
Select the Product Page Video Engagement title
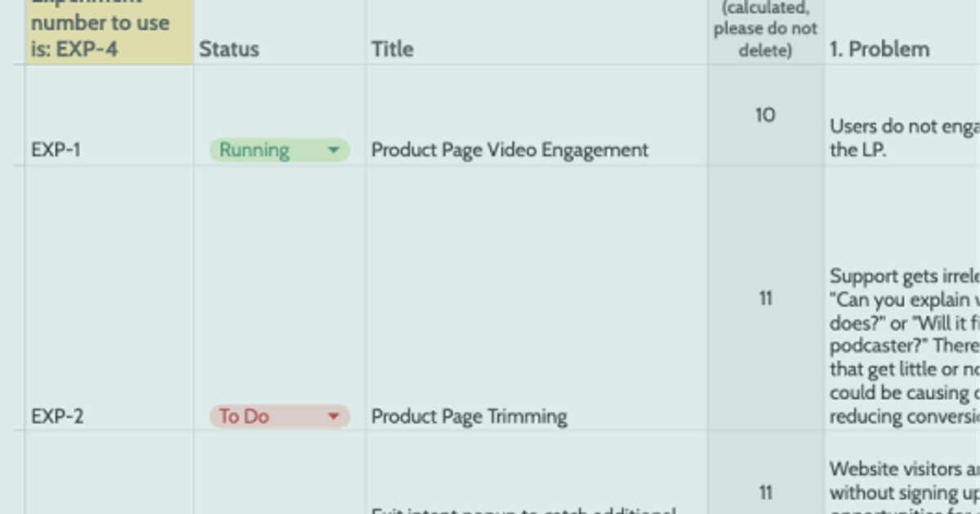509,150
